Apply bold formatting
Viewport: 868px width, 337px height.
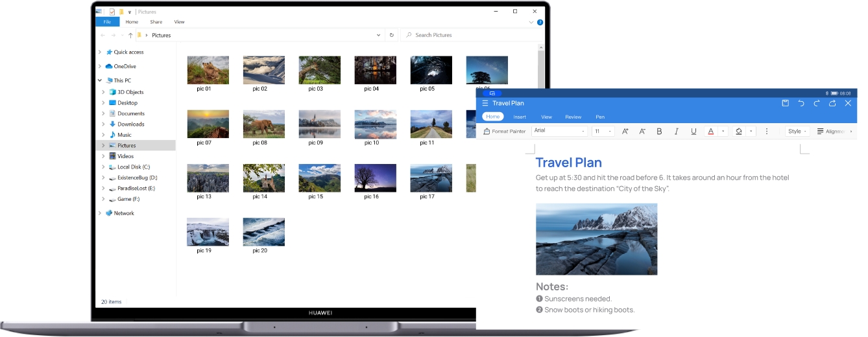[x=659, y=131]
